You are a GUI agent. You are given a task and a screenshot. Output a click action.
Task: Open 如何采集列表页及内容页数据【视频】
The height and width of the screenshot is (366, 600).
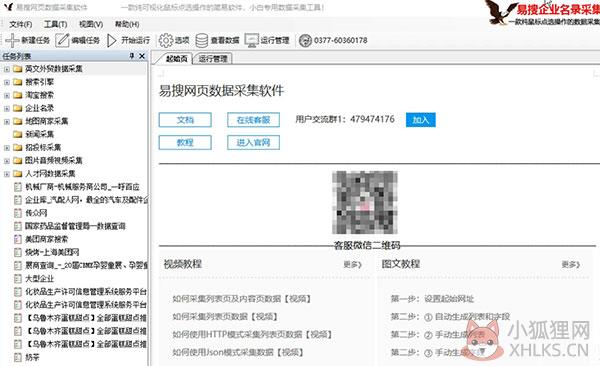coord(241,299)
